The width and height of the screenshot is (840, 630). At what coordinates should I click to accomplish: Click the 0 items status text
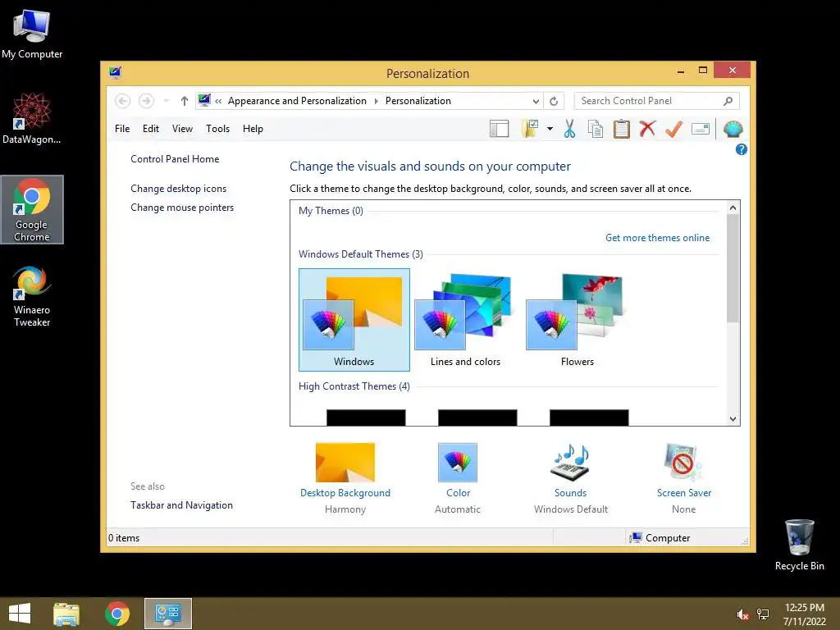pyautogui.click(x=124, y=538)
